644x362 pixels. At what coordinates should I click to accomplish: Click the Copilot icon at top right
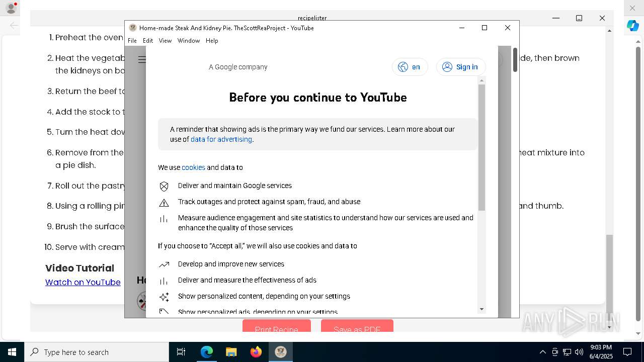click(x=633, y=26)
